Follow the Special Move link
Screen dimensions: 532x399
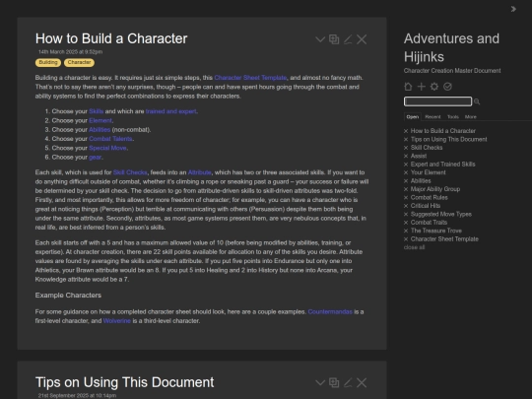point(107,148)
